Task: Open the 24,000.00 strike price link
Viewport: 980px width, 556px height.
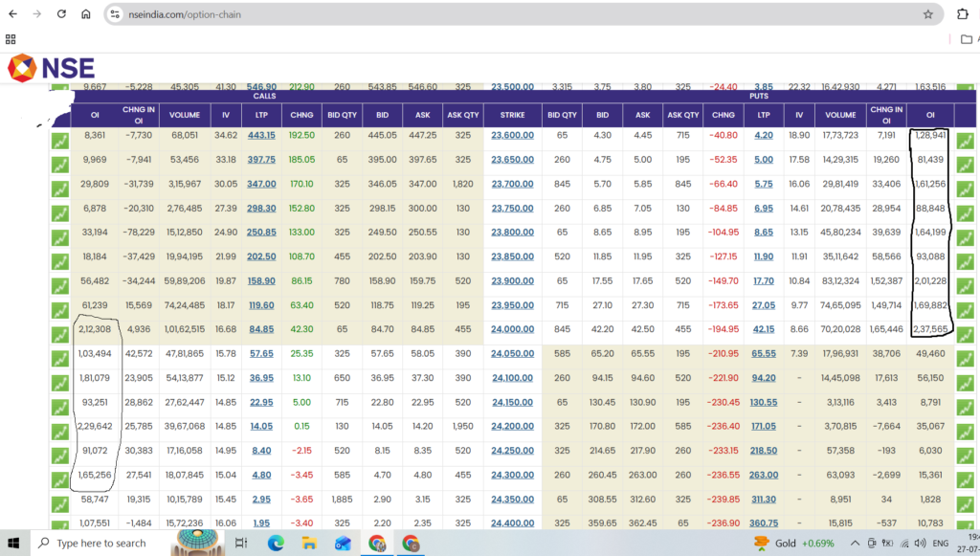Action: click(513, 329)
